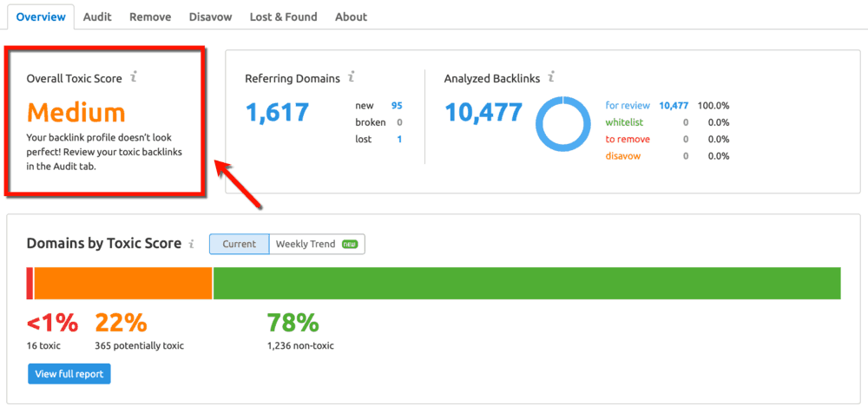Click the 95 new referring domains link
Viewport: 868px width, 413px height.
point(397,106)
